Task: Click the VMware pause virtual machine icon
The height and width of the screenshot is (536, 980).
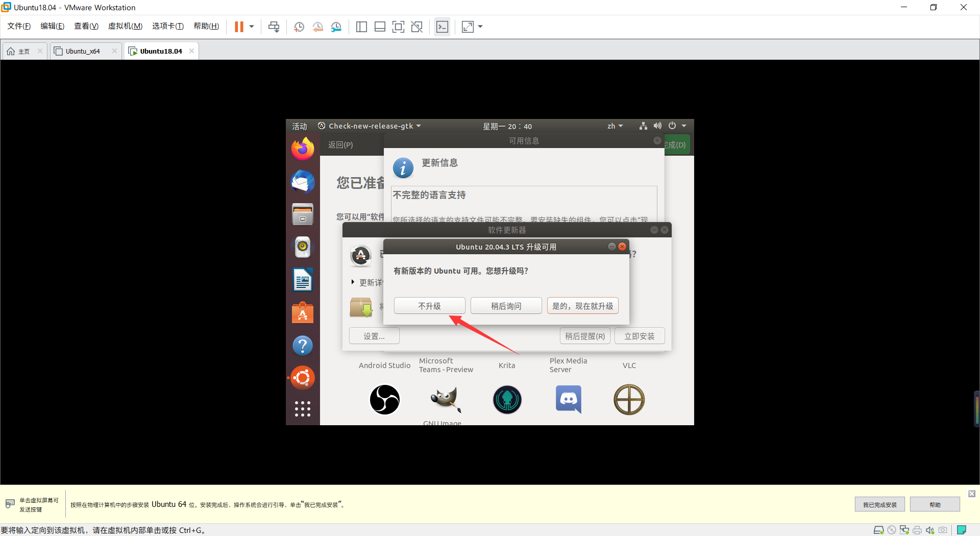Action: (x=239, y=27)
